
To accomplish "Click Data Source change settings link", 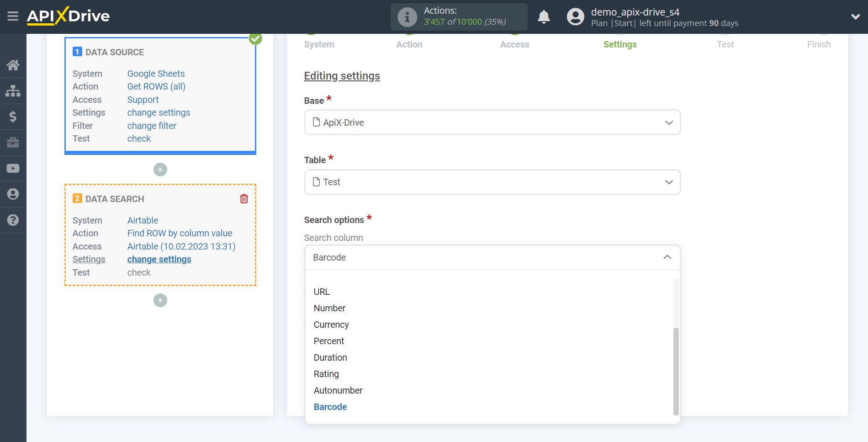I will (x=159, y=112).
